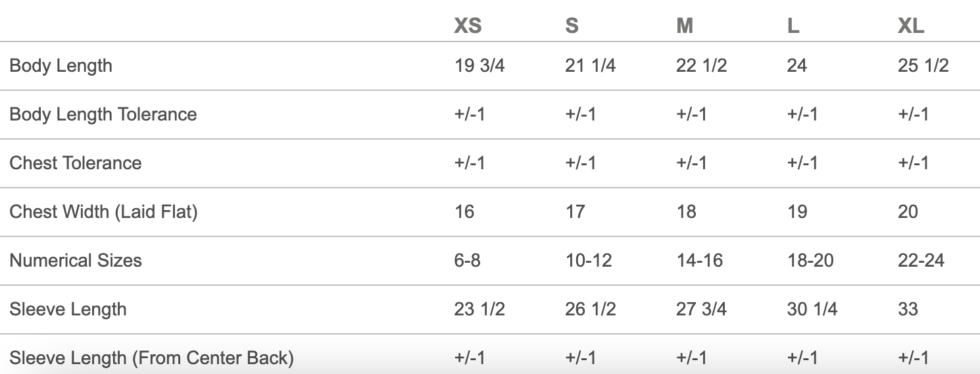Select the XL body length value 25 1/2
980x374 pixels.
click(x=923, y=66)
